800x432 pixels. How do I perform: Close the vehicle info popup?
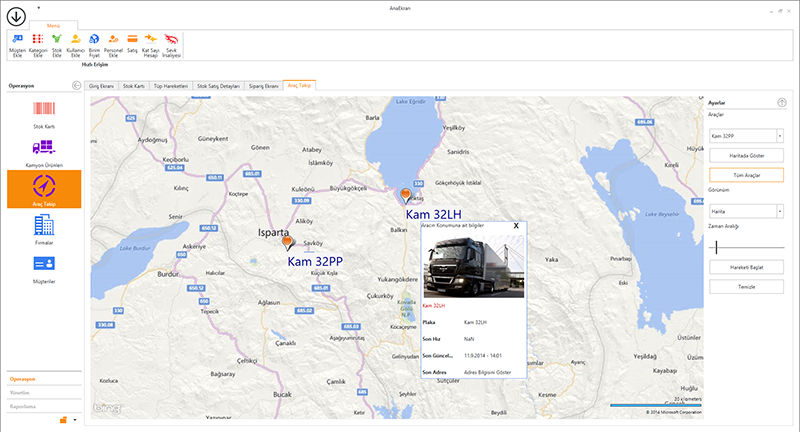[516, 226]
